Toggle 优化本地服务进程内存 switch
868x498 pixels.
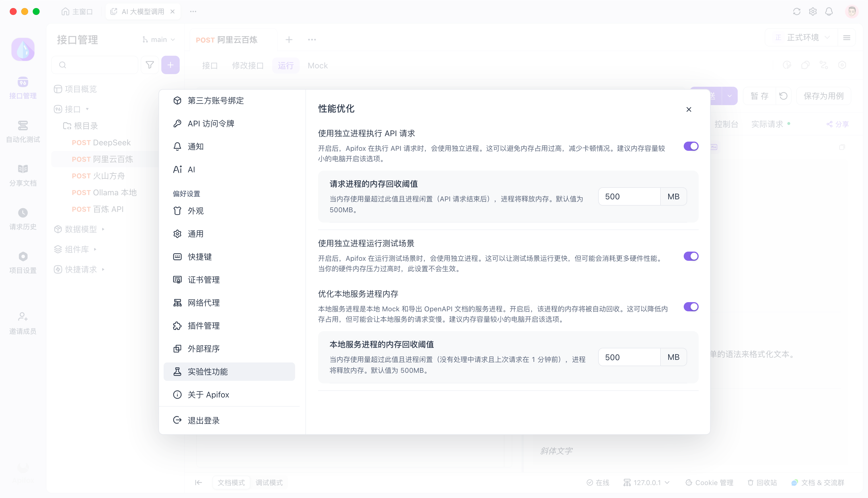coord(691,307)
